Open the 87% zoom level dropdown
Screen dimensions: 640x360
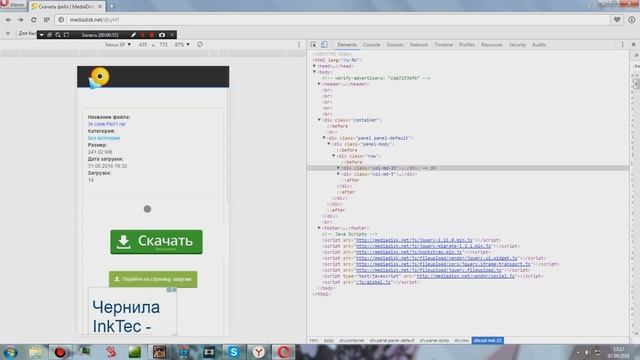[x=182, y=44]
